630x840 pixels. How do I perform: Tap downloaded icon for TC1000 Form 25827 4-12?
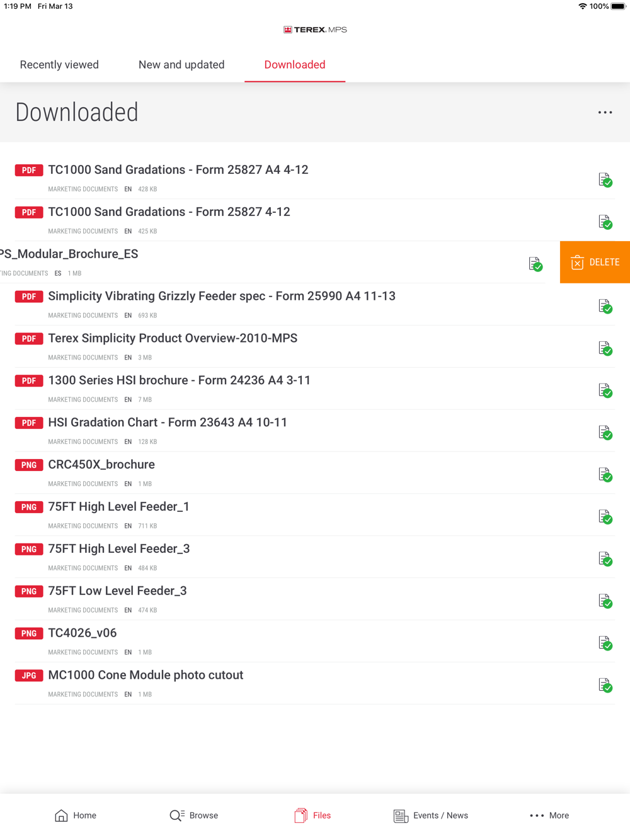tap(605, 222)
